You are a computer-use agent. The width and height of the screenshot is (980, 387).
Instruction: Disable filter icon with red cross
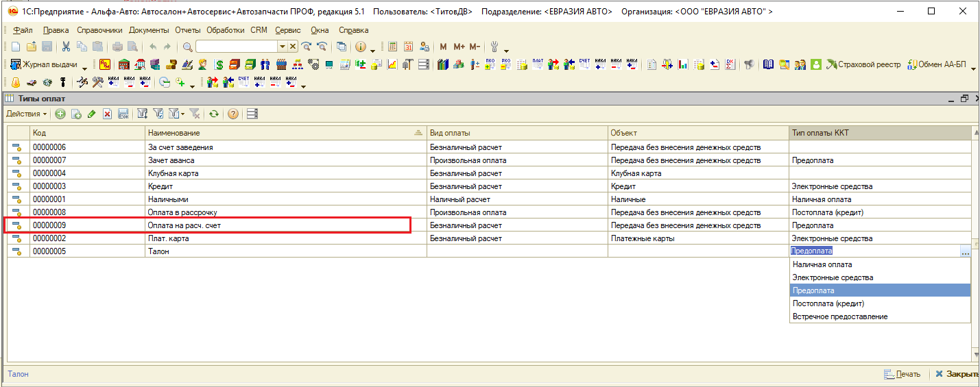[x=194, y=114]
